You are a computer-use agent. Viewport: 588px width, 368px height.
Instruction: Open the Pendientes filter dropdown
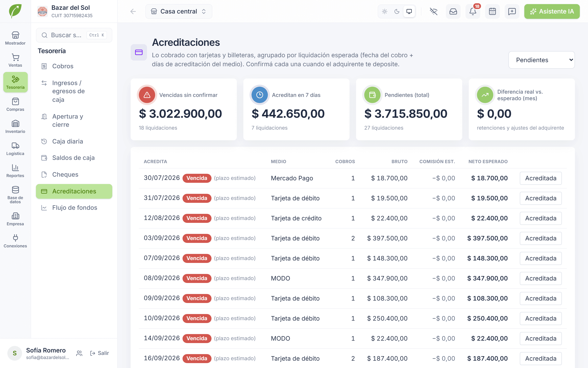(x=541, y=60)
